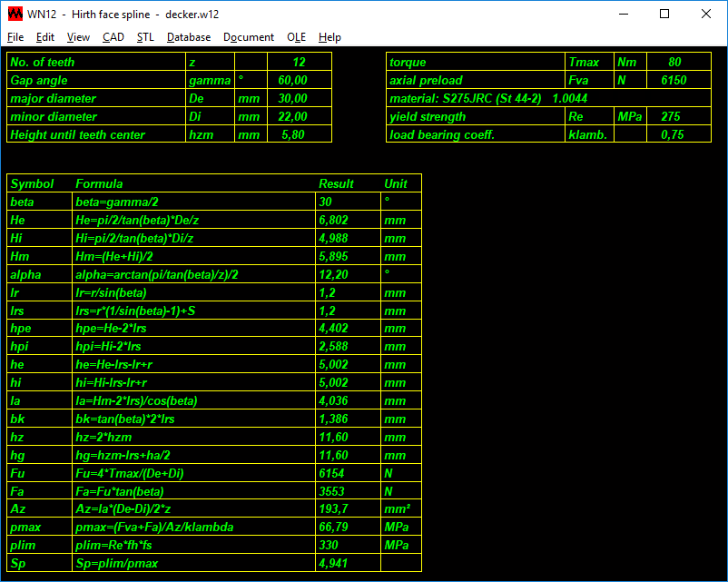Select the No. of teeth value 12

coord(299,63)
